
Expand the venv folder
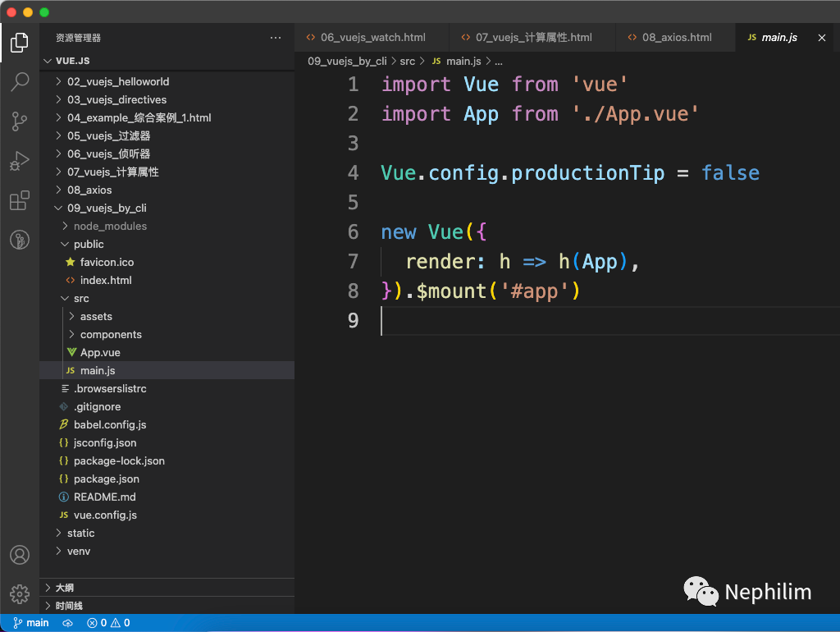[x=167, y=551]
